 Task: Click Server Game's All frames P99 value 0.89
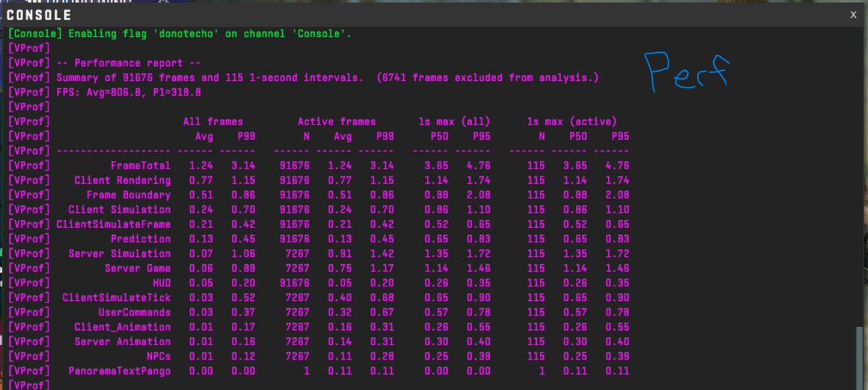[243, 268]
